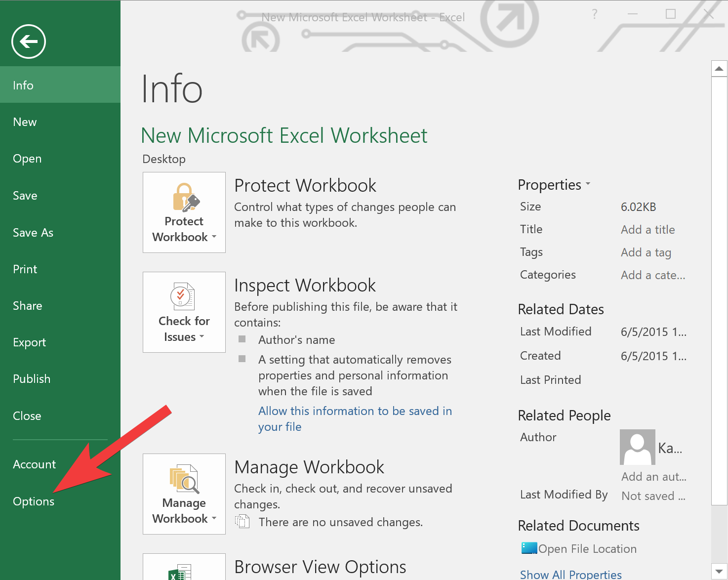This screenshot has width=728, height=580.
Task: Click the 'Add a title' field
Action: [x=648, y=230]
